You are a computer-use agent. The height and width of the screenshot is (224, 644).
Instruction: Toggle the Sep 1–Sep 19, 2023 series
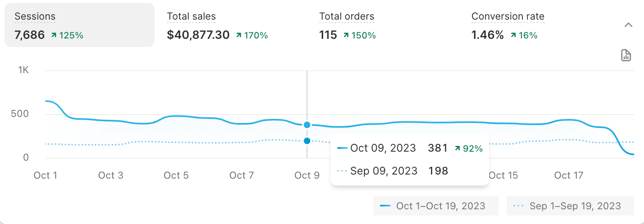pyautogui.click(x=570, y=206)
